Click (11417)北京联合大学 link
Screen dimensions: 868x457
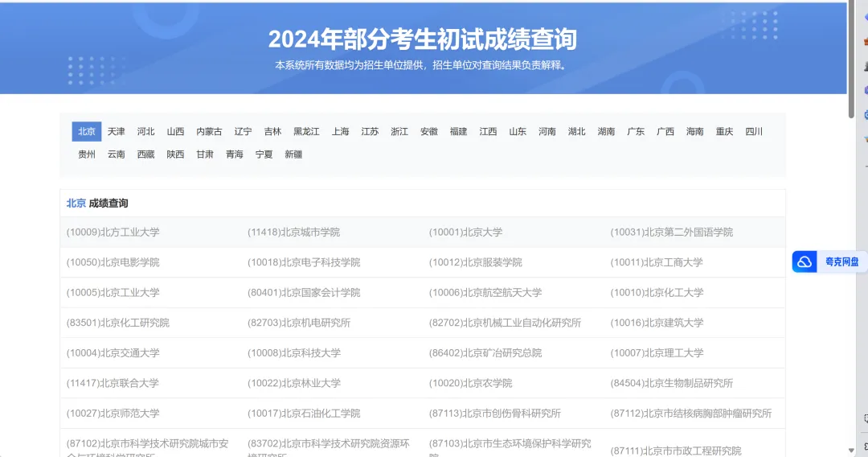point(113,383)
